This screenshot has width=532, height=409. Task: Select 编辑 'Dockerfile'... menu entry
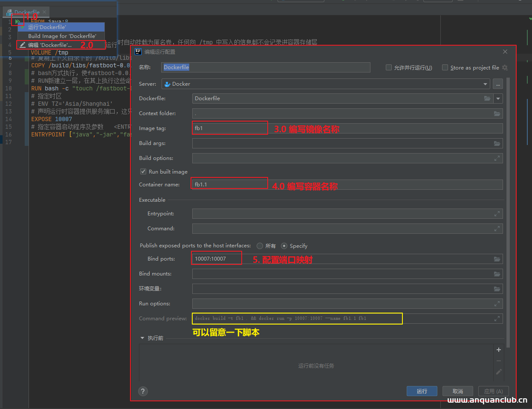50,45
